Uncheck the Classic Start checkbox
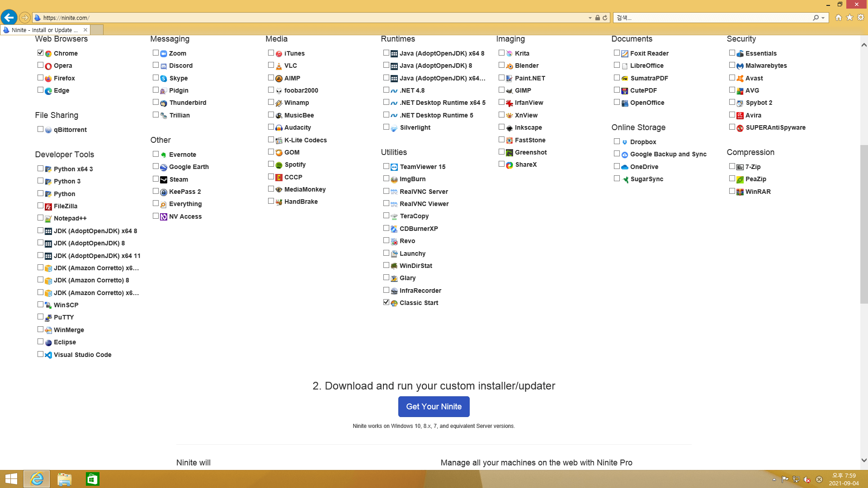 point(386,302)
